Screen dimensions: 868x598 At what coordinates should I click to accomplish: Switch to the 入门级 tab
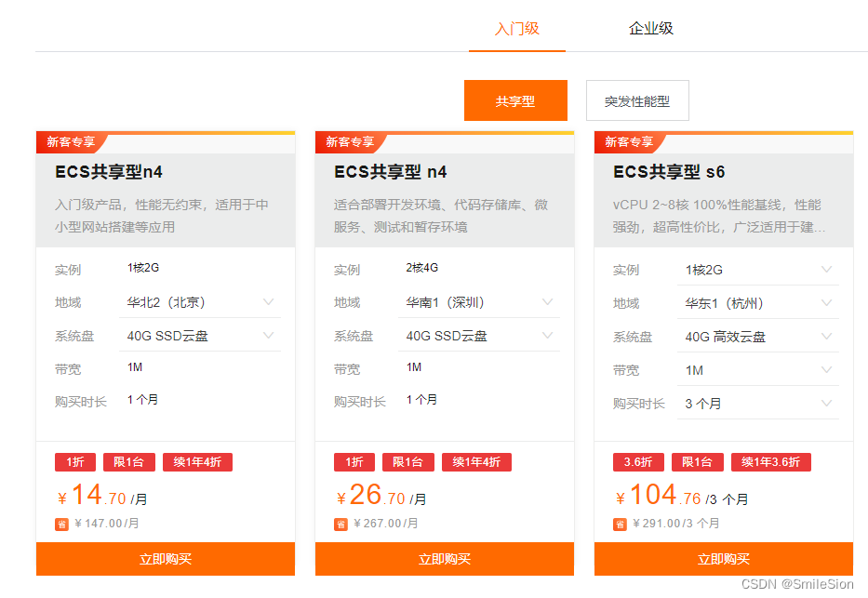tap(517, 28)
